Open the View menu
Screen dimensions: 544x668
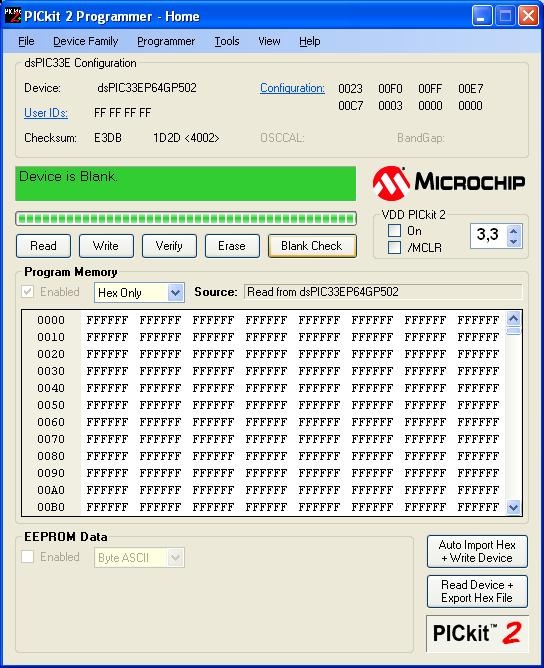[x=269, y=41]
